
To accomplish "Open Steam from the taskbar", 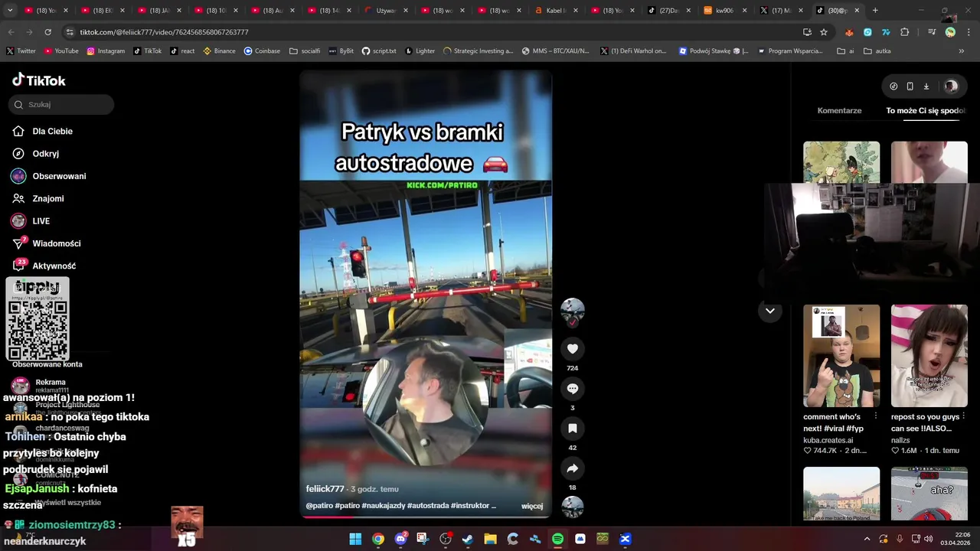I will 468,539.
